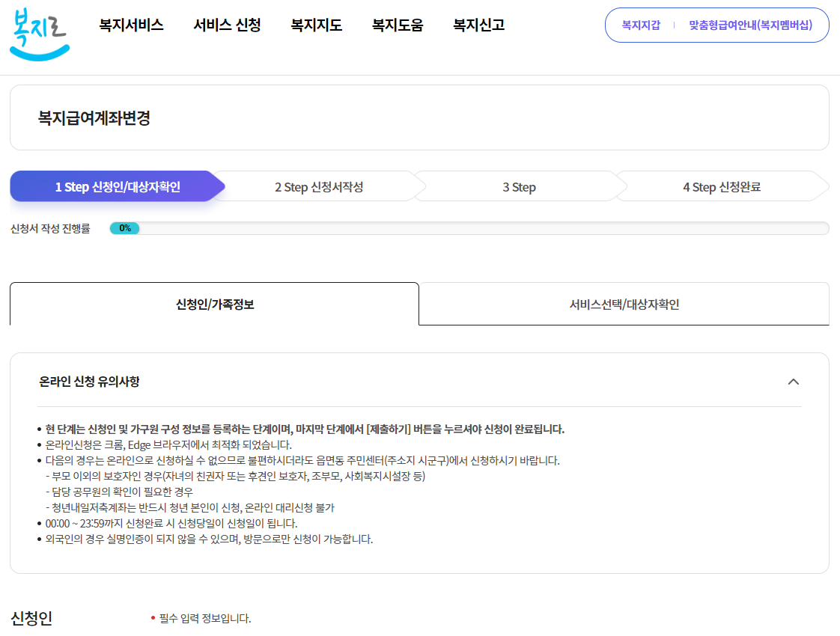
Task: Switch to the 신청인/가족정보 tab
Action: [213, 303]
